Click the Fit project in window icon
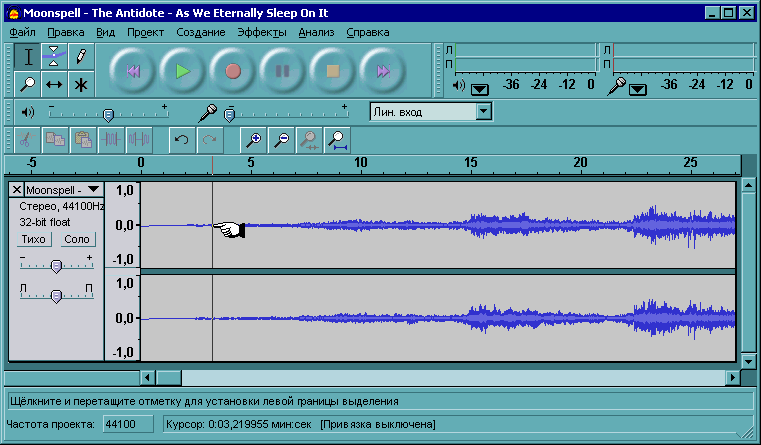This screenshot has width=761, height=445. 337,140
